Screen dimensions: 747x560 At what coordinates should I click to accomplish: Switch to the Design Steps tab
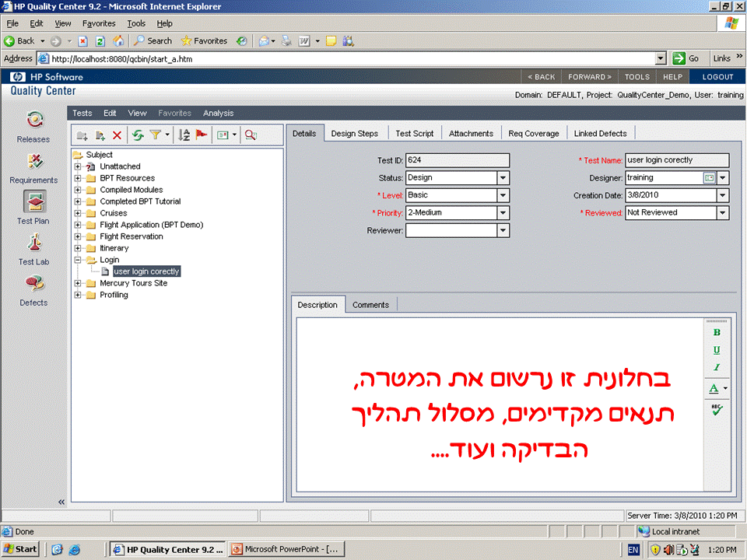coord(355,134)
